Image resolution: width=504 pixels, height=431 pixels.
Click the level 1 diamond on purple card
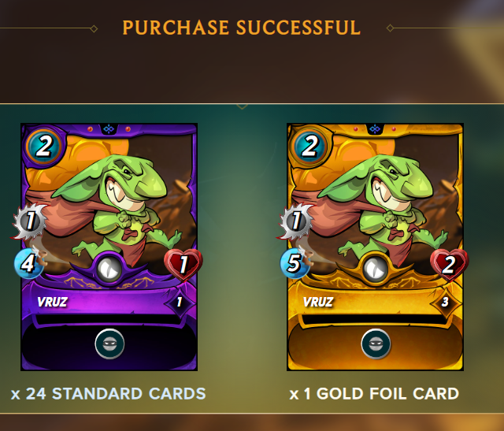click(x=180, y=302)
